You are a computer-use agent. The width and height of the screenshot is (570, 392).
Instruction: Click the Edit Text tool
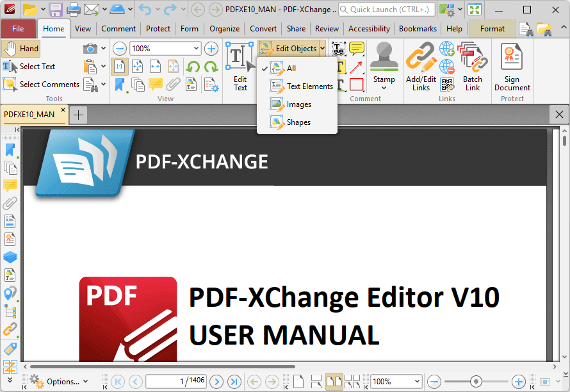tap(240, 67)
